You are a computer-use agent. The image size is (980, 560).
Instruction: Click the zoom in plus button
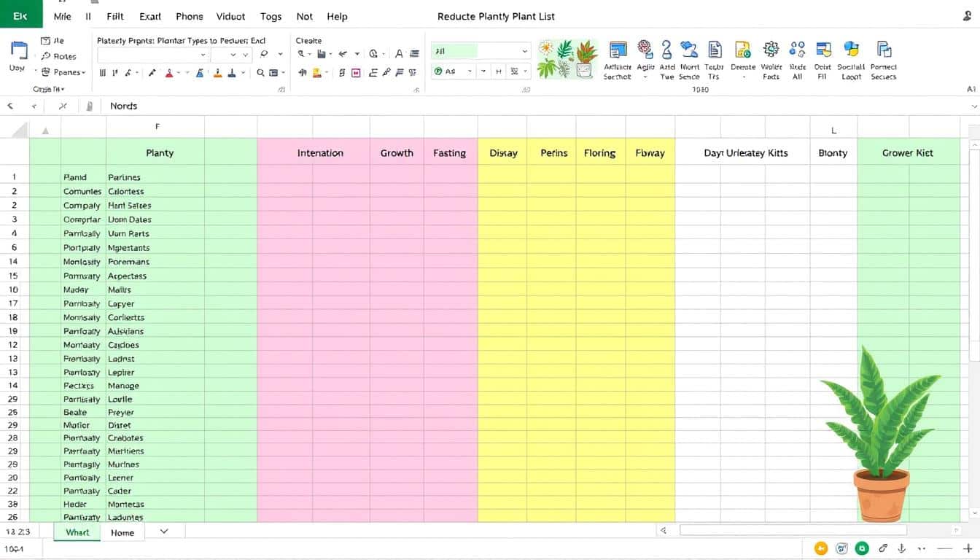[967, 548]
